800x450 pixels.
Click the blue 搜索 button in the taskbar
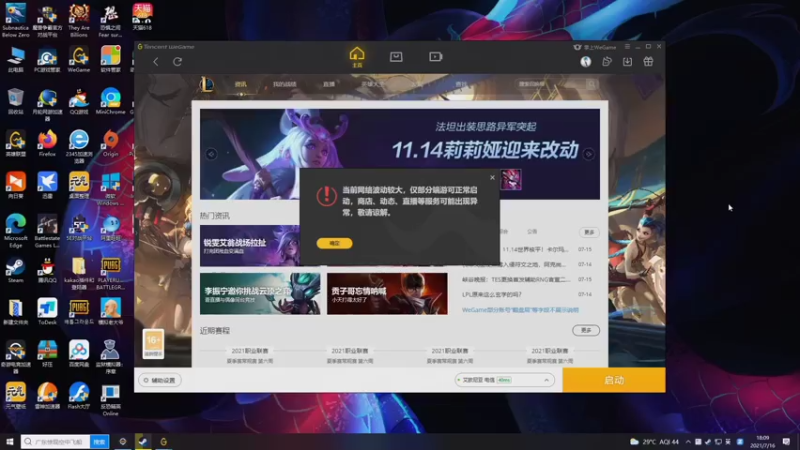(x=99, y=442)
